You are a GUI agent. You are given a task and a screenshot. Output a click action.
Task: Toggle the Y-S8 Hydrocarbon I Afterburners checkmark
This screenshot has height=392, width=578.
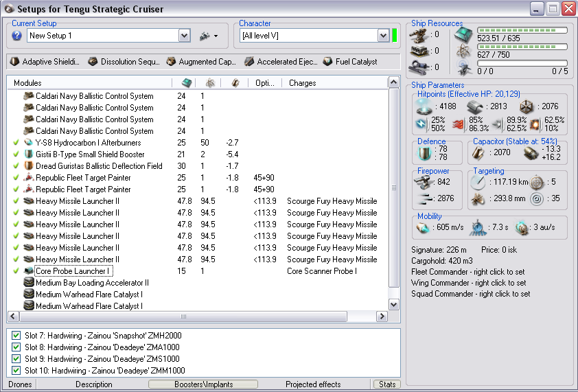16,142
